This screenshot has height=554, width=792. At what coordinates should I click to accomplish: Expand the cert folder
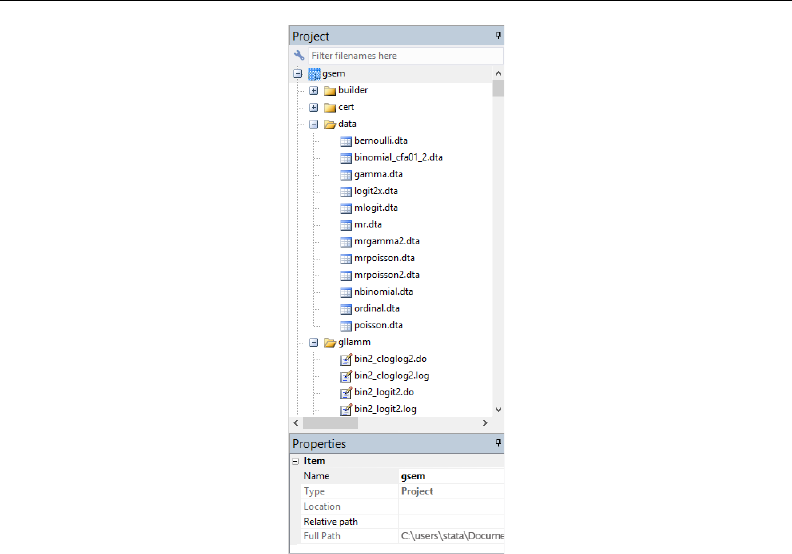pyautogui.click(x=314, y=108)
